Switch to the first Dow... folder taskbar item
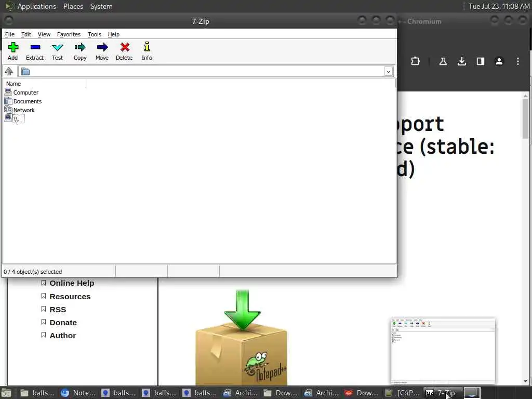Viewport: 532px width, 399px height. (281, 393)
